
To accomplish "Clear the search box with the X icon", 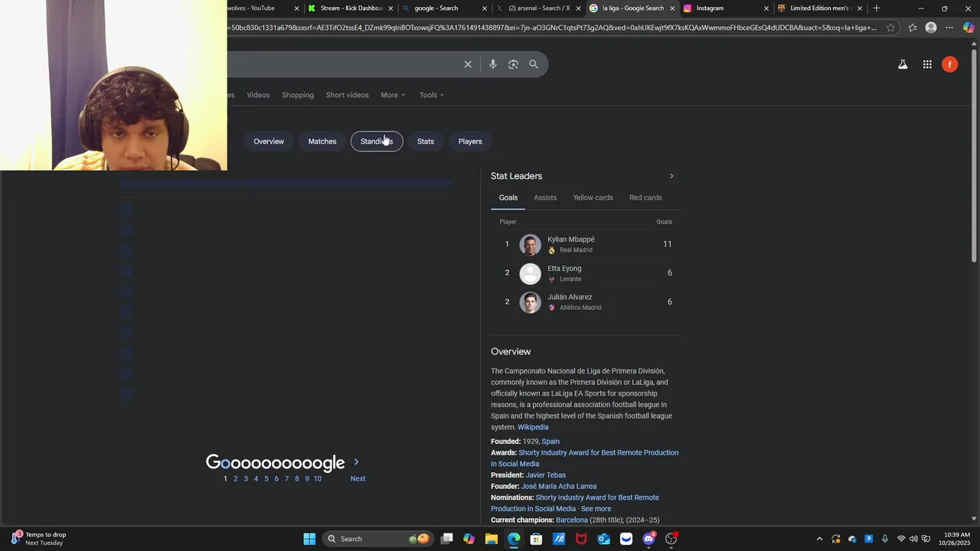I will tap(468, 64).
